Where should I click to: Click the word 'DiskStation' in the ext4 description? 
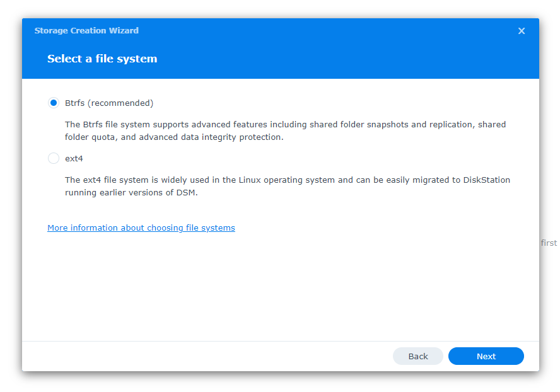(x=486, y=180)
